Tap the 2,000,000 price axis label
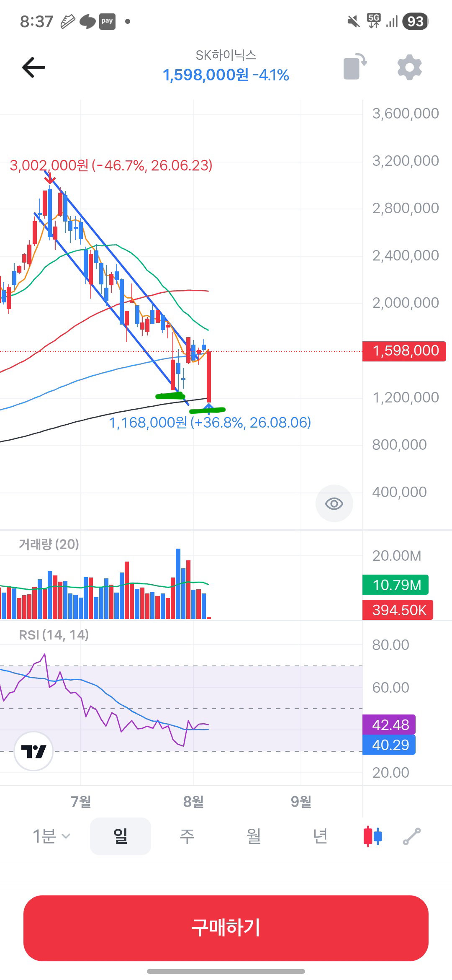This screenshot has width=452, height=980. click(406, 303)
